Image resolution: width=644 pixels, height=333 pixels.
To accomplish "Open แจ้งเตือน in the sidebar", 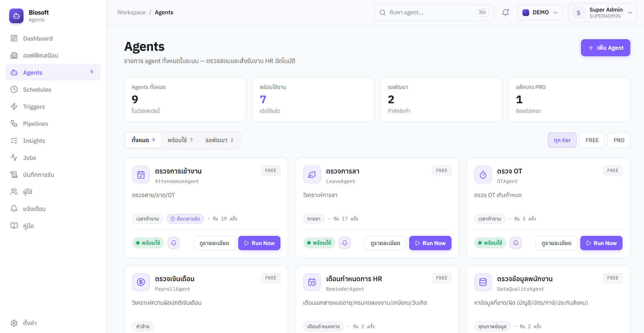I will pyautogui.click(x=53, y=209).
